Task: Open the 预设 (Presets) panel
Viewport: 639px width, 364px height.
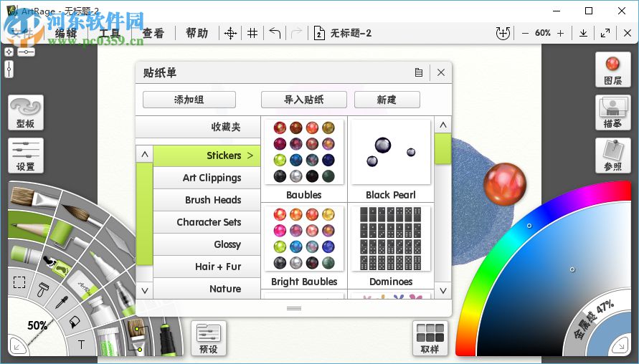Action: pyautogui.click(x=209, y=338)
